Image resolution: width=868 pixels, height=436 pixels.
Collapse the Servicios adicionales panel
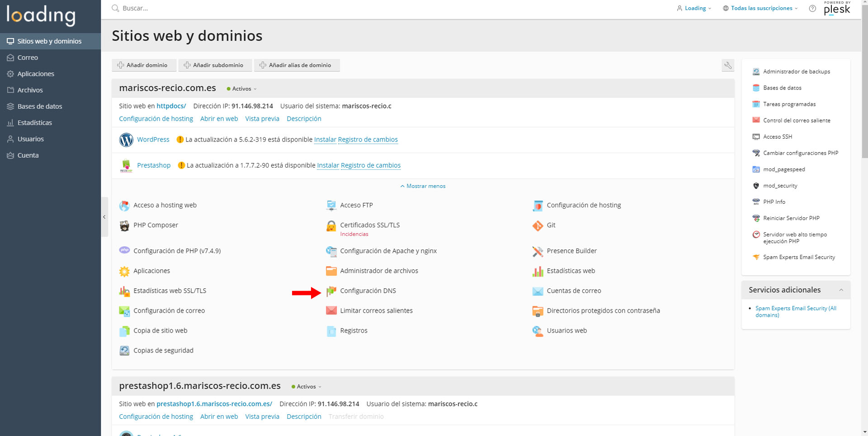pos(841,290)
